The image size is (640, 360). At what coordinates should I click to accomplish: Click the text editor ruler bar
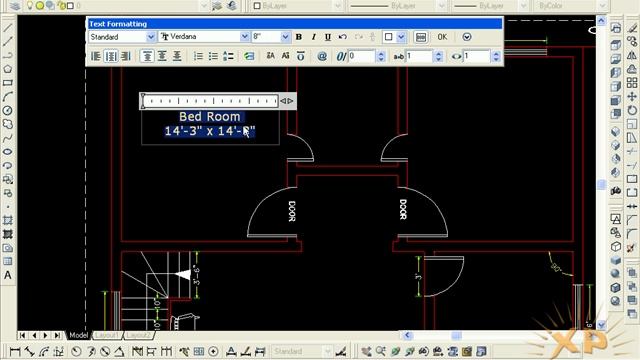coord(211,100)
